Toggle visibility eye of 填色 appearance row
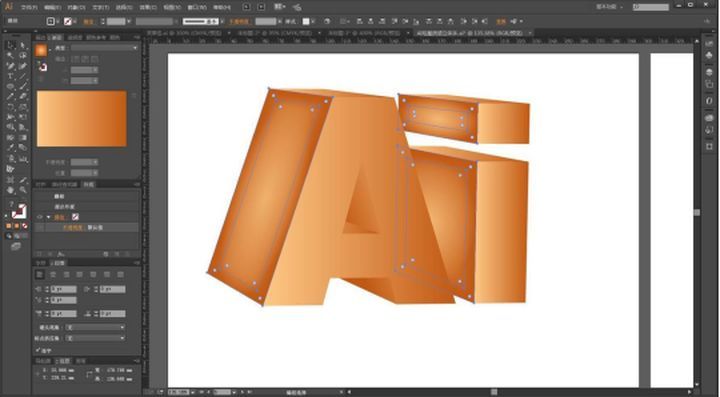This screenshot has width=720, height=397. click(x=39, y=217)
